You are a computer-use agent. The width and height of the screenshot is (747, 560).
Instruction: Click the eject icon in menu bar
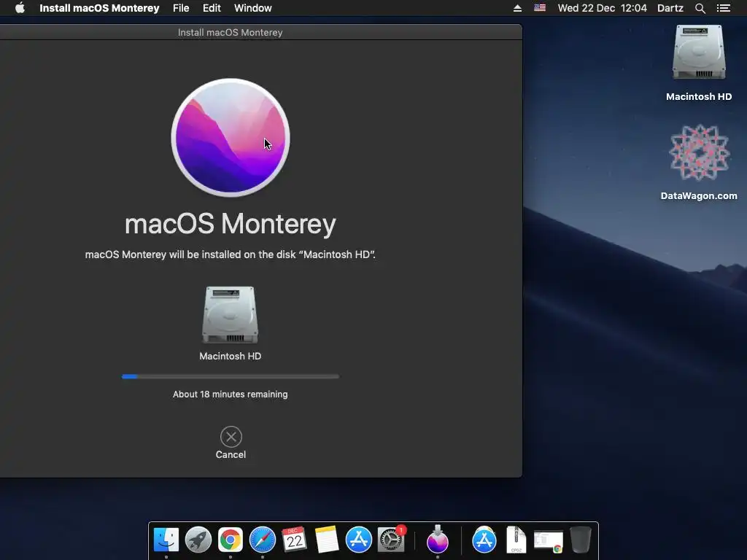point(517,8)
